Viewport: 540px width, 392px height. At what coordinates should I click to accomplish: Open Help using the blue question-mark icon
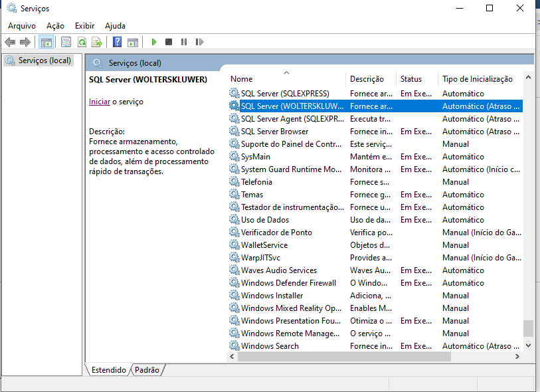click(117, 42)
